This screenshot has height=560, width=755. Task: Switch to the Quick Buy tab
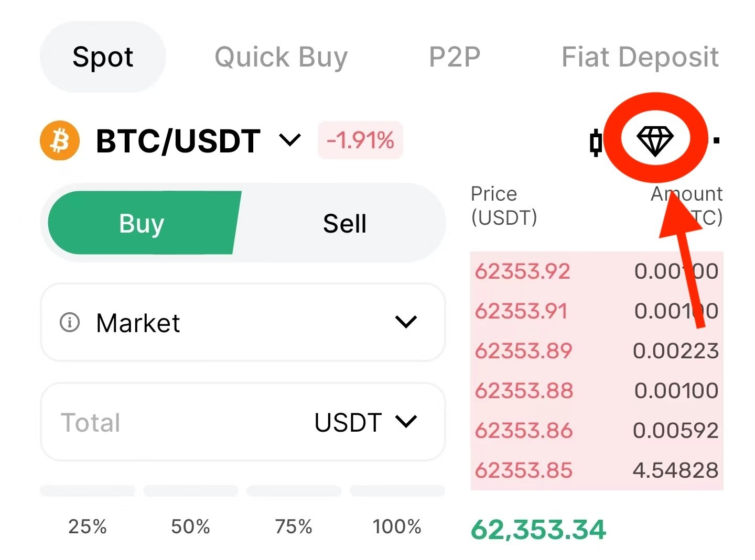281,57
